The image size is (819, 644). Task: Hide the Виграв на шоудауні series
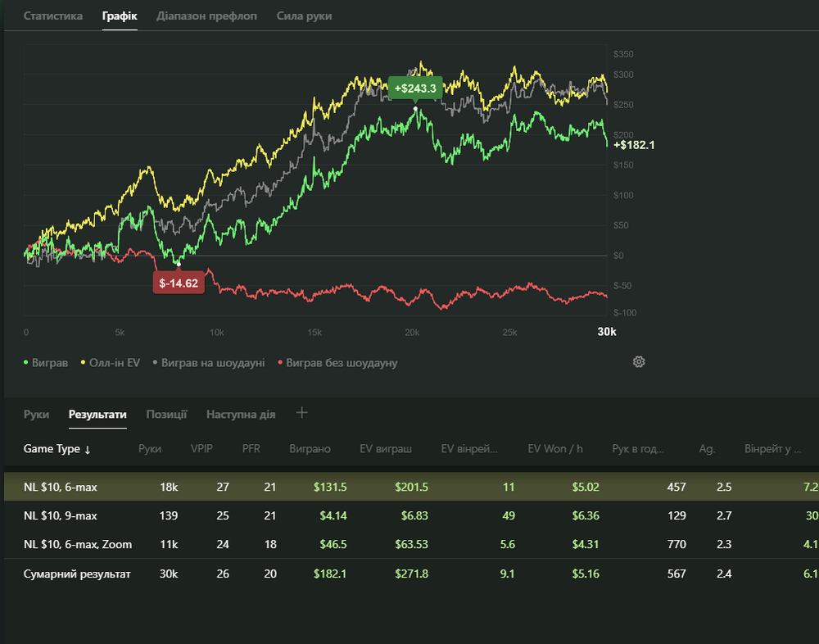pyautogui.click(x=208, y=362)
